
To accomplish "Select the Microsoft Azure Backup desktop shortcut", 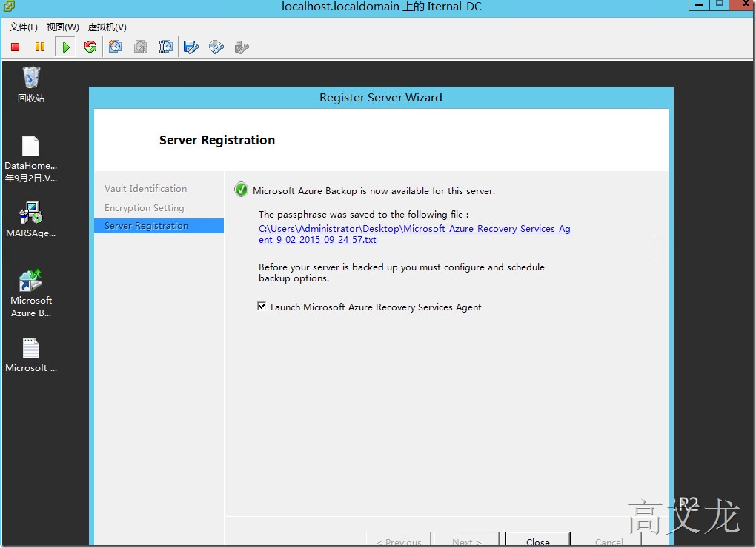I will click(x=31, y=293).
